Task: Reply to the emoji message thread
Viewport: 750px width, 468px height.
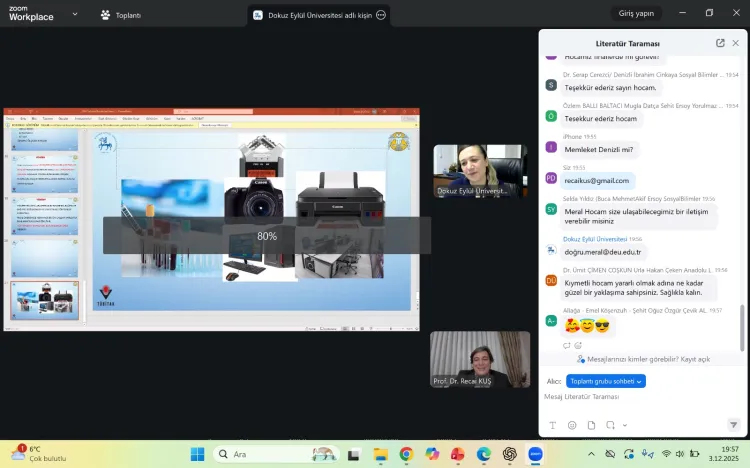Action: coord(566,345)
